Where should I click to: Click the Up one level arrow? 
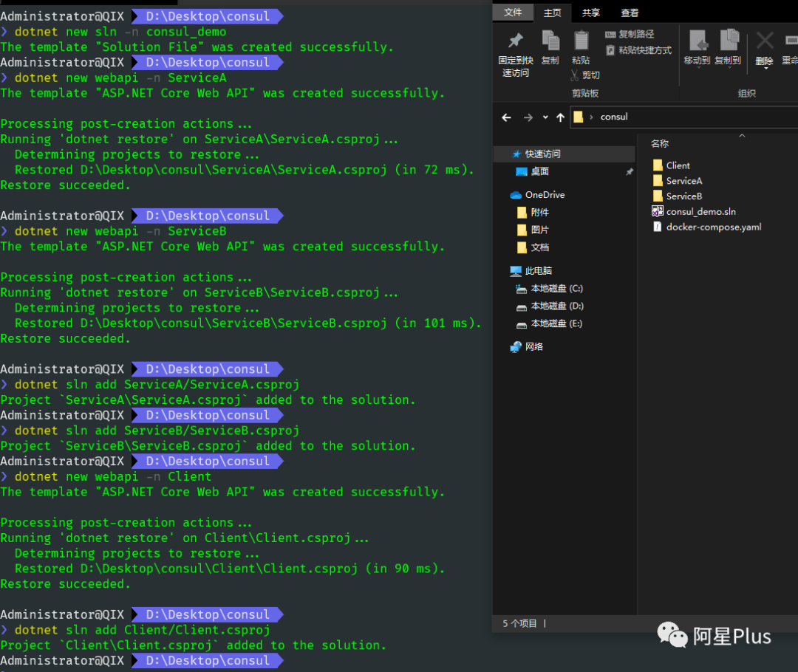coord(560,117)
